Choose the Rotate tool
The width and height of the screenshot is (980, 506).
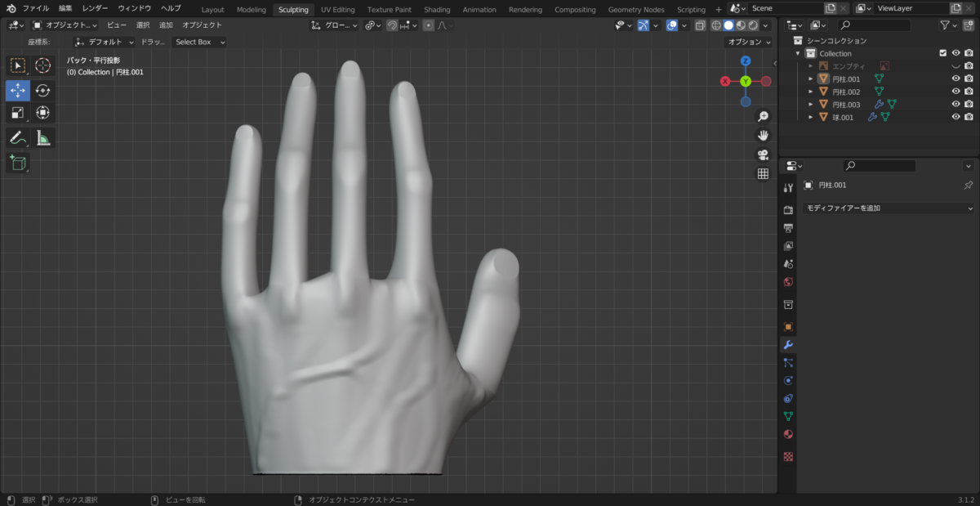[x=43, y=91]
